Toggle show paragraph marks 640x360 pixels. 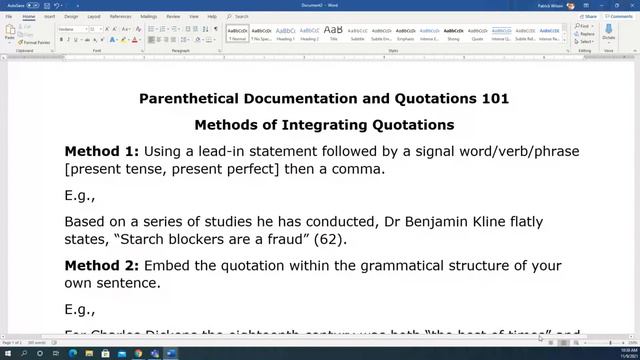tap(216, 29)
